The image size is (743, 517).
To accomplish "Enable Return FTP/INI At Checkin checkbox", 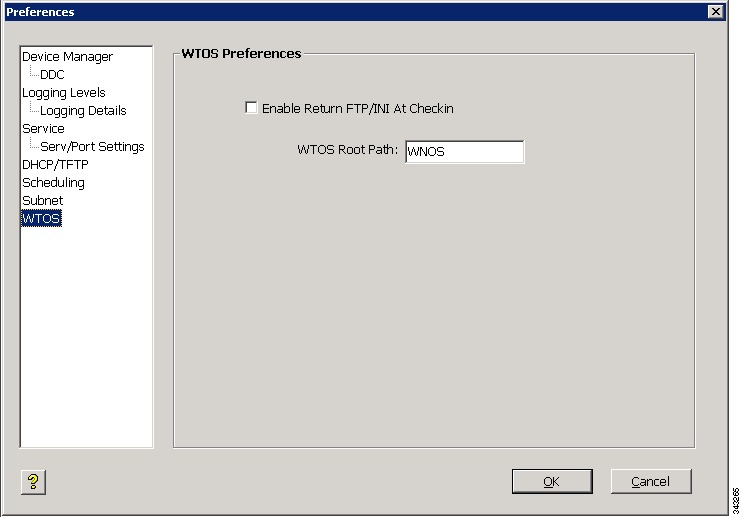I will pos(251,108).
